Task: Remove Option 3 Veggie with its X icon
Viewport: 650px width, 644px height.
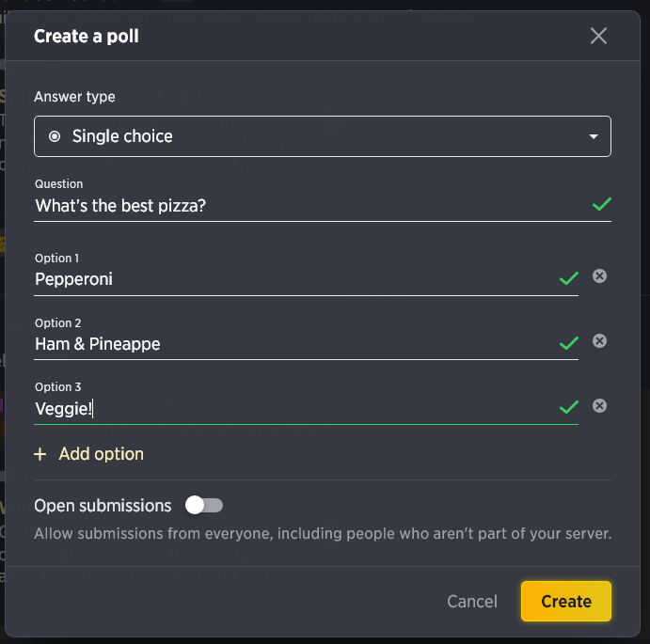Action: [x=599, y=406]
